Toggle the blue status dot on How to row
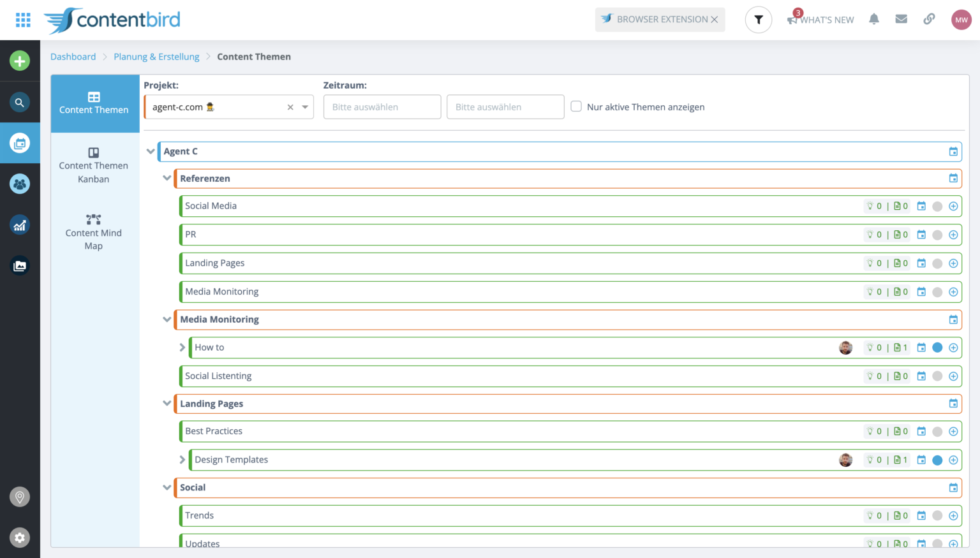Image resolution: width=980 pixels, height=558 pixels. (x=937, y=348)
